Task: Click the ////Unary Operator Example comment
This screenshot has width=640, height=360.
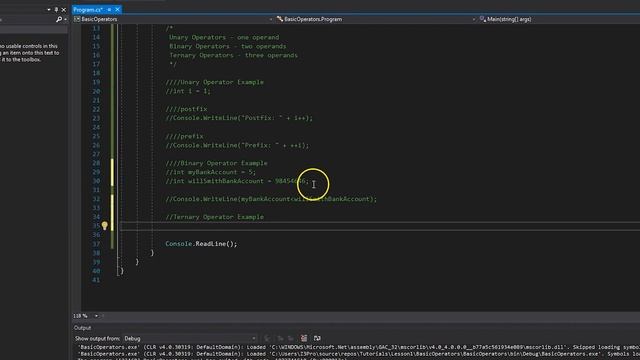Action: 215,82
